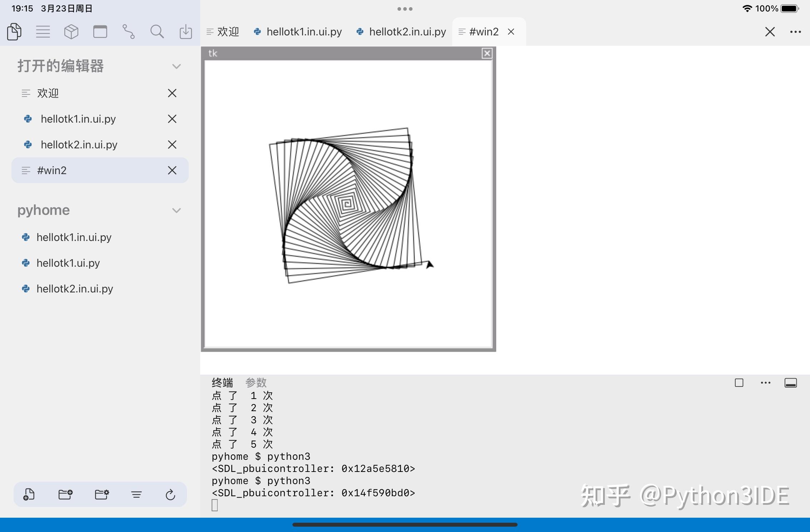Image resolution: width=810 pixels, height=532 pixels.
Task: Select hellotk1.ui.py in pyhome folder
Action: (68, 263)
